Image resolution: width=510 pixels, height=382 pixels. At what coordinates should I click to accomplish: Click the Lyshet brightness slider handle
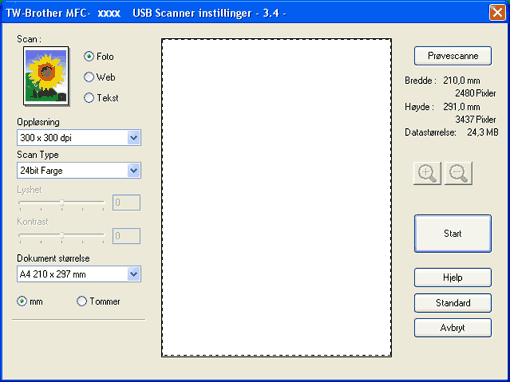[x=62, y=202]
